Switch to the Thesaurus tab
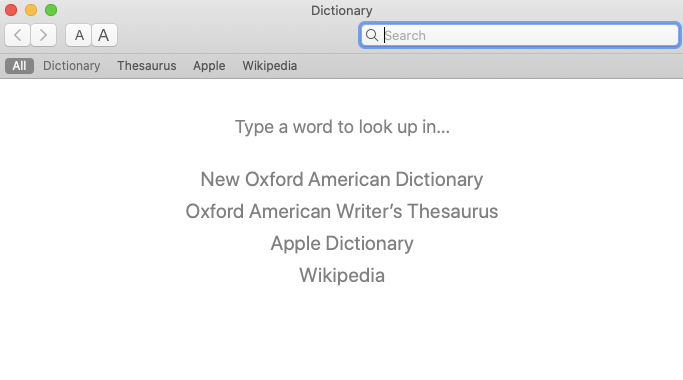683x380 pixels. point(147,66)
